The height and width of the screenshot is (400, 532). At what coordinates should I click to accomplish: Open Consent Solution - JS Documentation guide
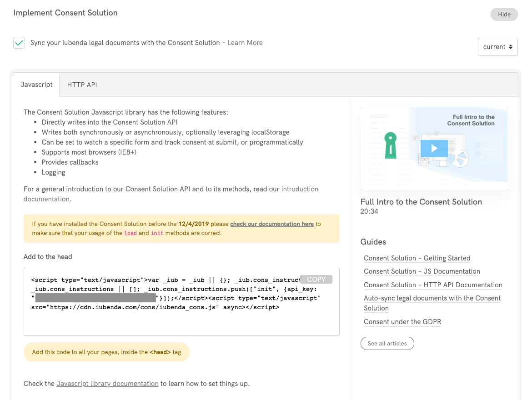[422, 271]
